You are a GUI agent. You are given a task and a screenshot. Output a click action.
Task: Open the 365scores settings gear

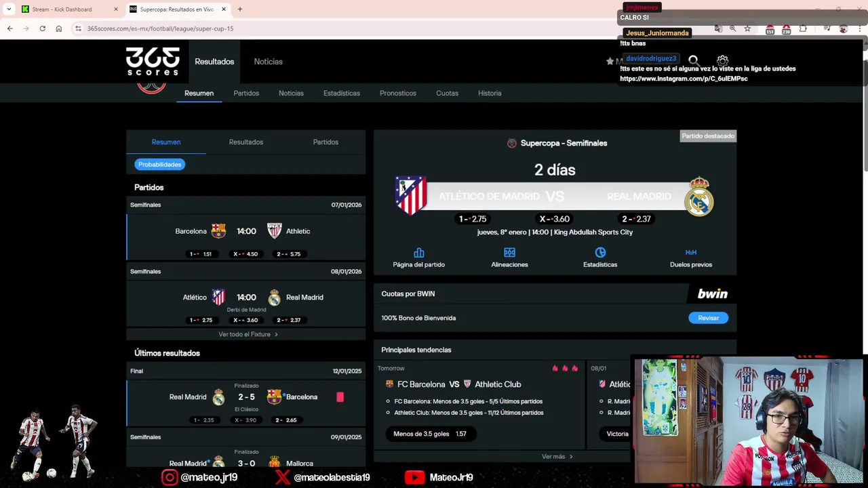point(722,61)
